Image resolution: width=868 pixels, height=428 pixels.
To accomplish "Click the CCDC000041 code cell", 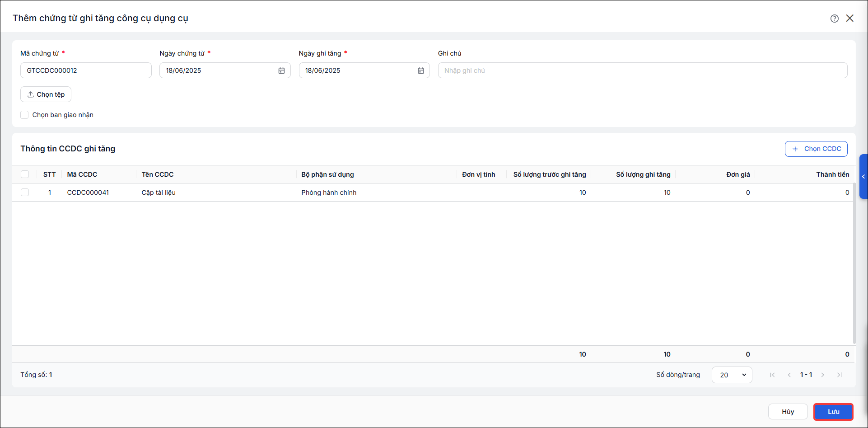I will [x=88, y=193].
